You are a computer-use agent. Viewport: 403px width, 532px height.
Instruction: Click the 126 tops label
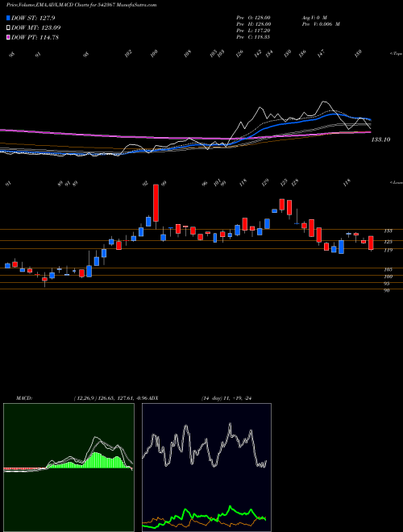tap(240, 54)
